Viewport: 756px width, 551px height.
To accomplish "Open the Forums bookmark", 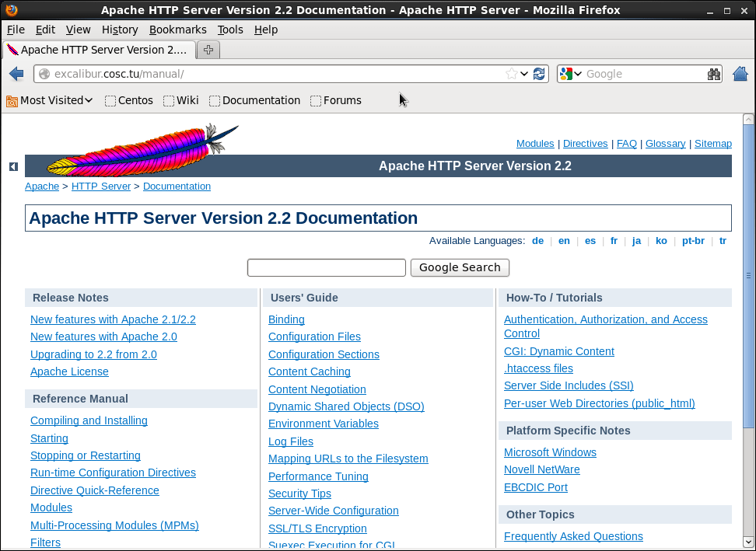I will pyautogui.click(x=336, y=100).
